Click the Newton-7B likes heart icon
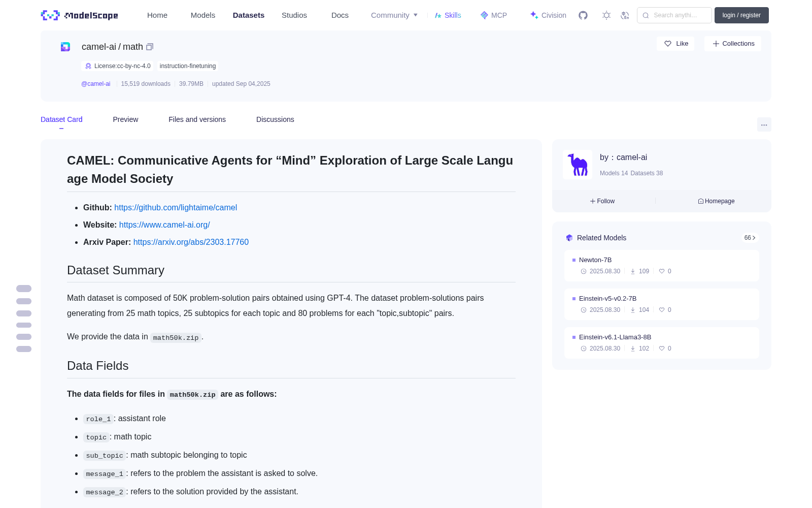Image resolution: width=812 pixels, height=508 pixels. click(662, 271)
